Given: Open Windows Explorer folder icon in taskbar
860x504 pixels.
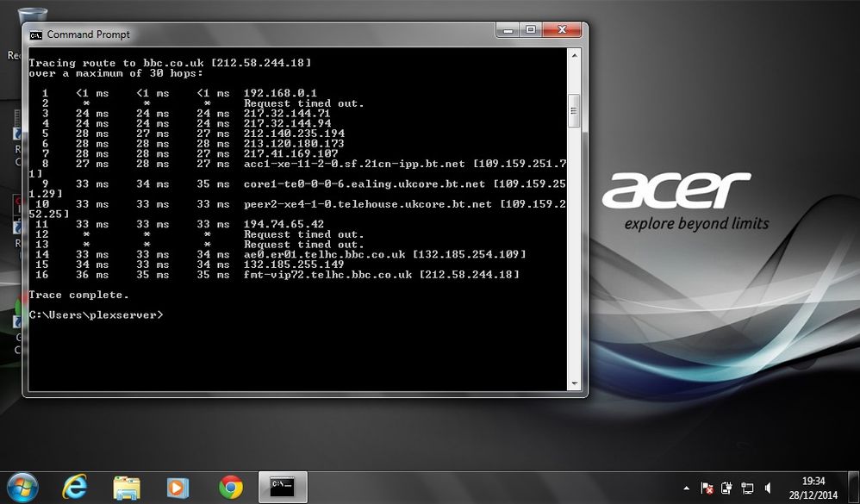Looking at the screenshot, I should 126,487.
